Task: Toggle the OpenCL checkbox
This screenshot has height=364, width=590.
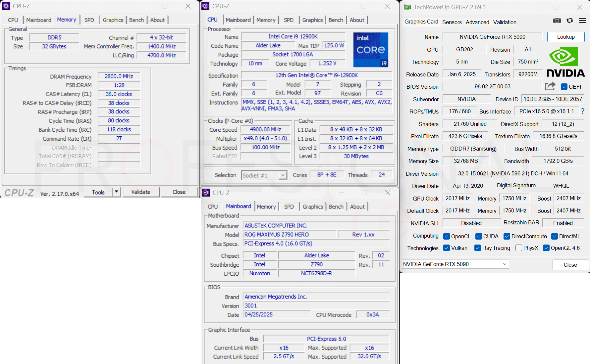Action: pyautogui.click(x=447, y=236)
